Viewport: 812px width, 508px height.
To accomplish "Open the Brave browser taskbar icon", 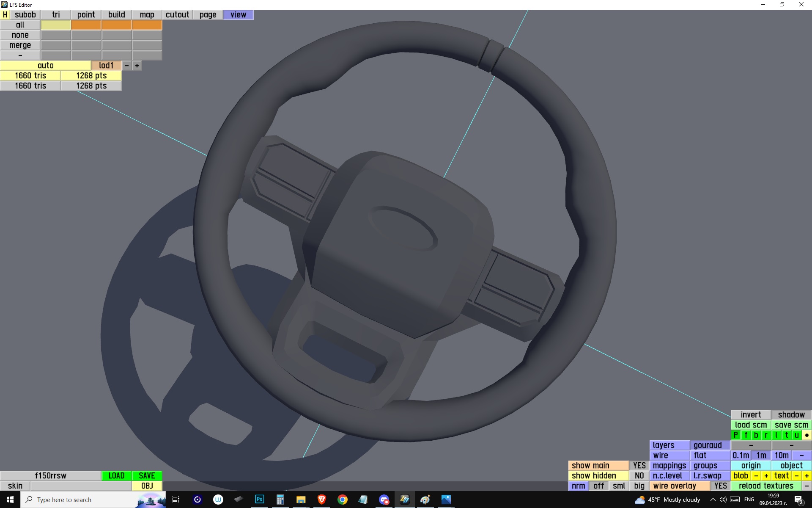I will 321,500.
